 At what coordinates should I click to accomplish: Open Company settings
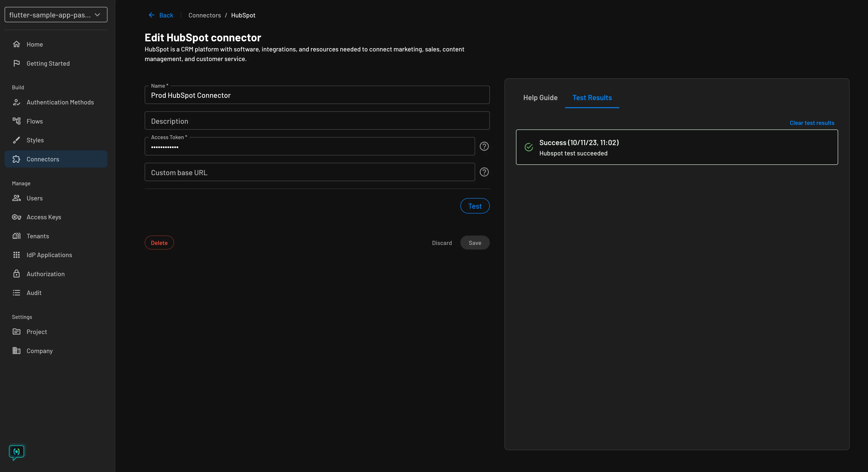(x=56, y=351)
